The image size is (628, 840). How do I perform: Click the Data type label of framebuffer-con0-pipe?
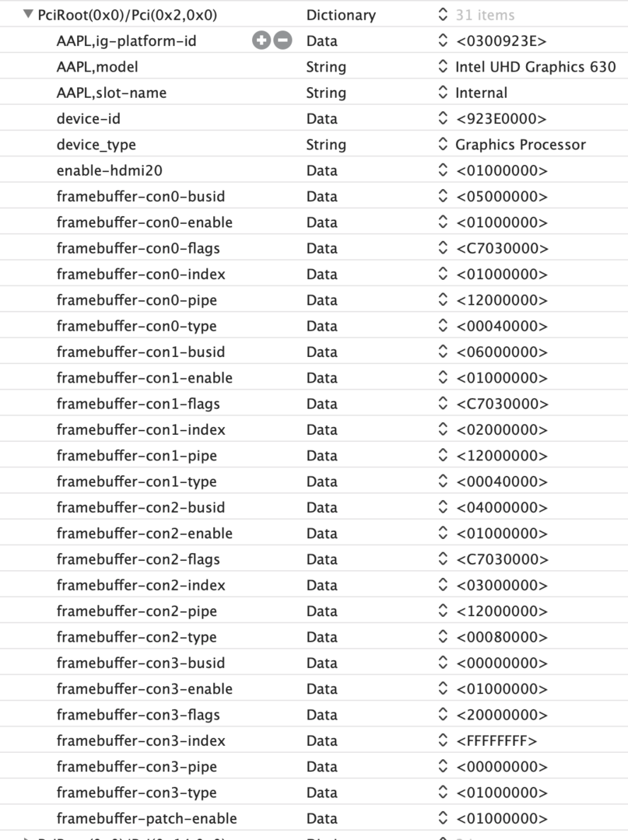[x=321, y=300]
